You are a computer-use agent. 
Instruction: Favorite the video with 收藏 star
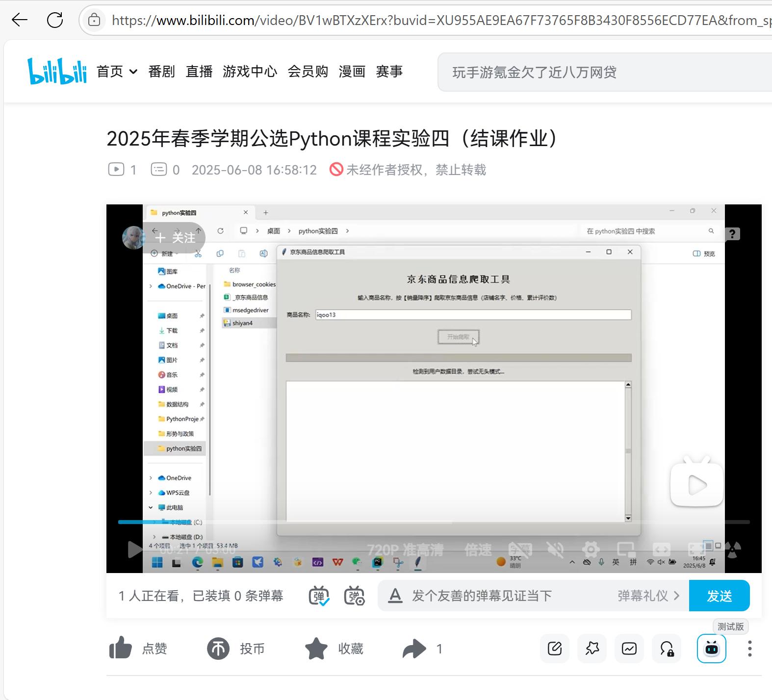click(x=316, y=649)
